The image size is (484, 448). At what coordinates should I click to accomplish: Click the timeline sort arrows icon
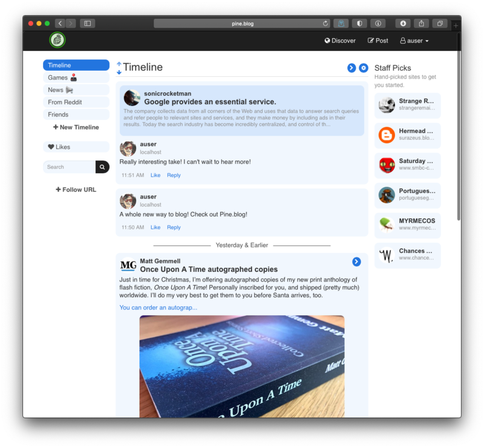119,68
